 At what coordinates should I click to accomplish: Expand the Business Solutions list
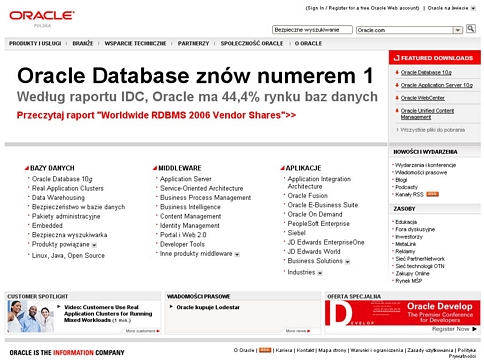tap(347, 262)
